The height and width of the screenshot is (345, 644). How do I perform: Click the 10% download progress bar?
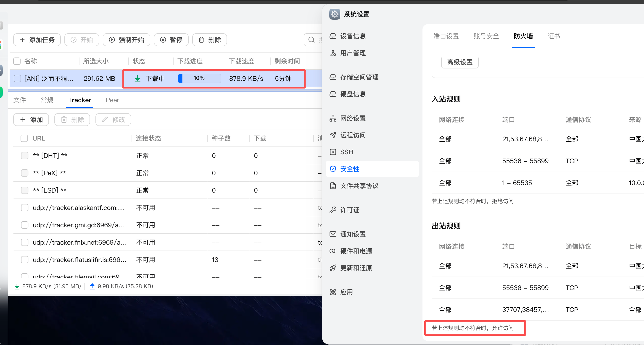pyautogui.click(x=199, y=78)
